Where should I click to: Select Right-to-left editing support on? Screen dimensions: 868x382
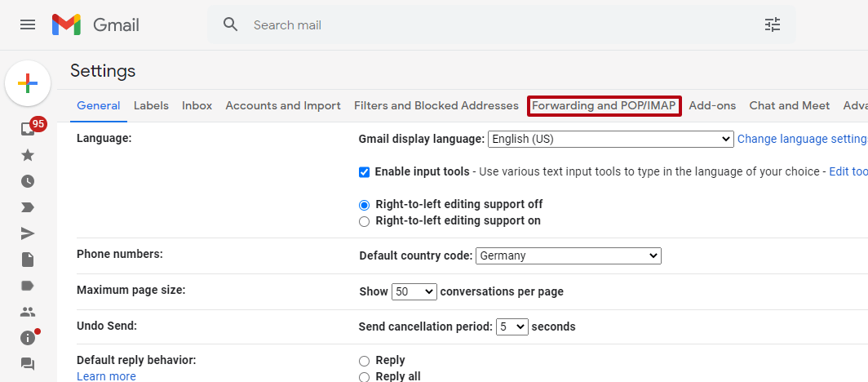coord(365,221)
